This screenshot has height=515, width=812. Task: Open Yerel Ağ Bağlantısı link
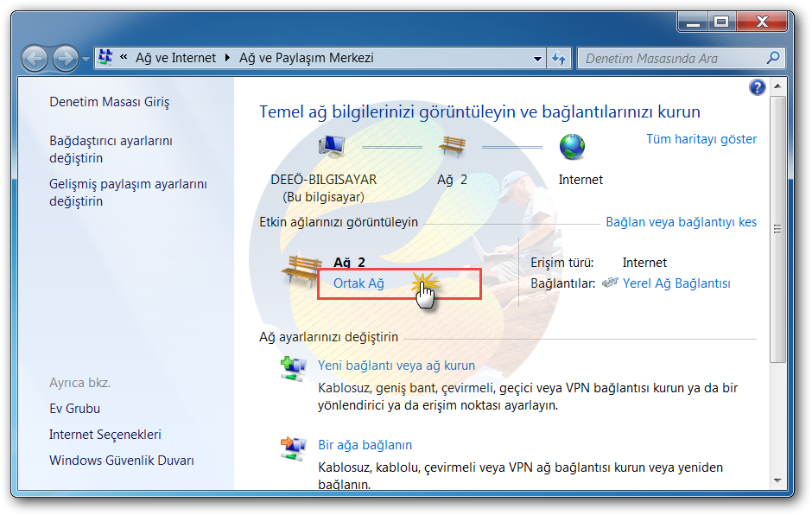tap(676, 283)
